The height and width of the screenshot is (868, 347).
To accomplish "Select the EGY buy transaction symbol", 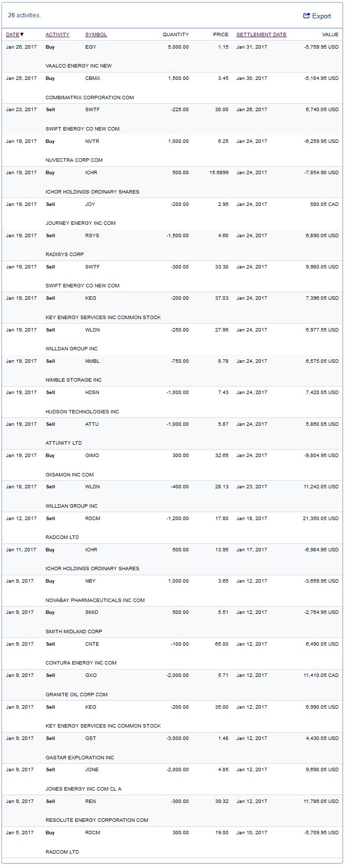I will click(x=91, y=47).
